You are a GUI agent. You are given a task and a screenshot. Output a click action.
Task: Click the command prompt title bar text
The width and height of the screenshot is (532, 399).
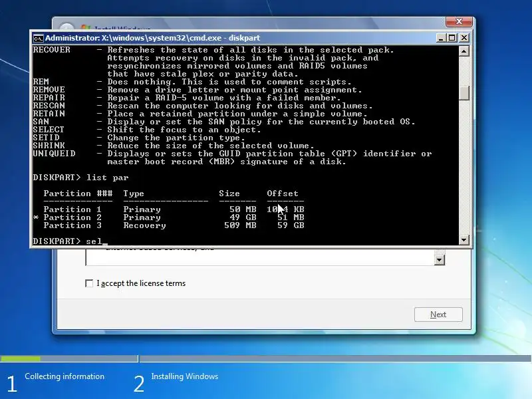(153, 38)
